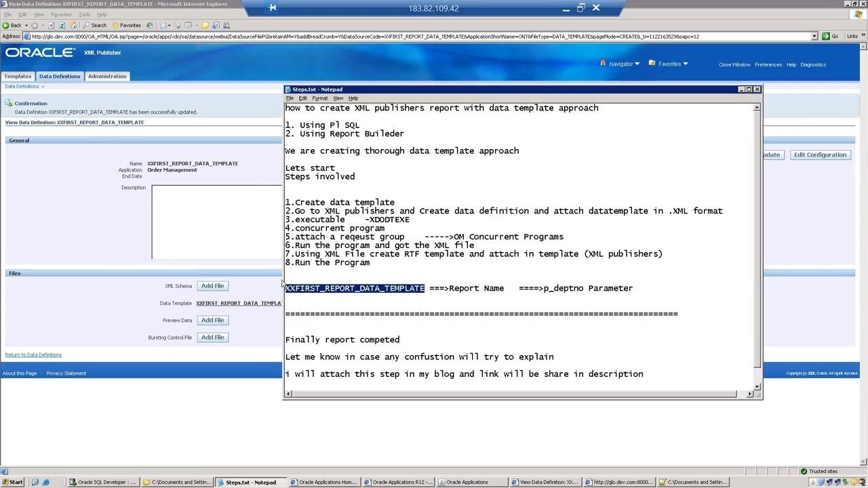Viewport: 868px width, 488px height.
Task: Switch to Oracle Applications R12 taskbar button
Action: 398,482
